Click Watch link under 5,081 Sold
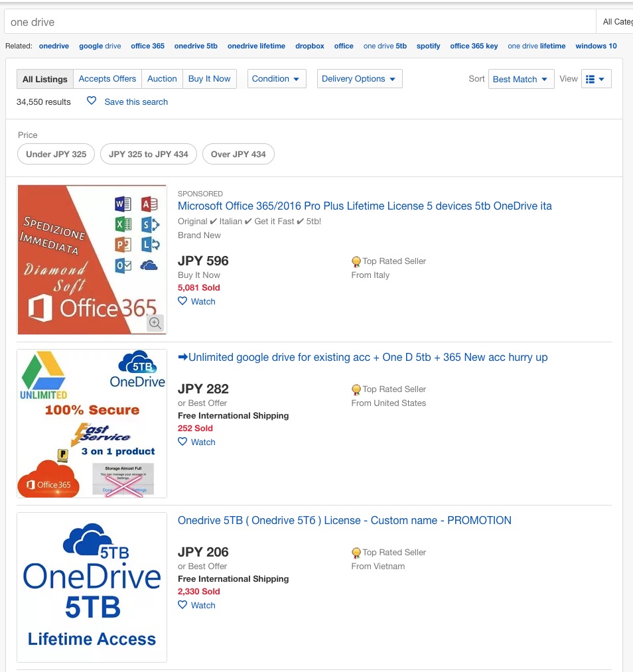Image resolution: width=633 pixels, height=672 pixels. (x=203, y=302)
